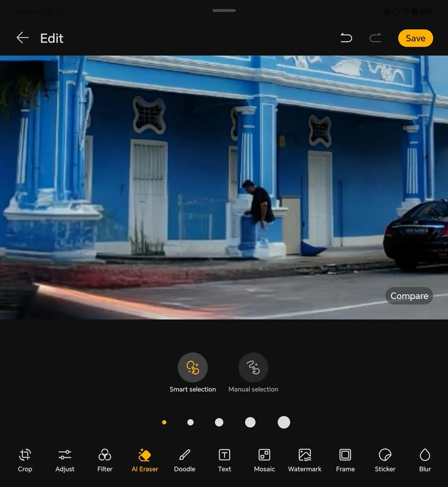Open the Filter tool

tap(105, 460)
